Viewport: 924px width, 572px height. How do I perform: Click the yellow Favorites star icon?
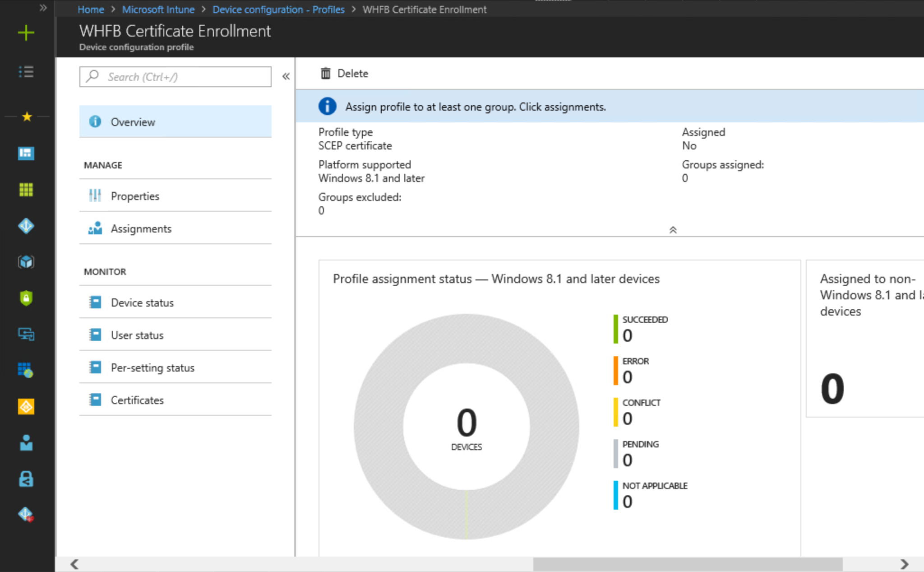click(x=27, y=117)
